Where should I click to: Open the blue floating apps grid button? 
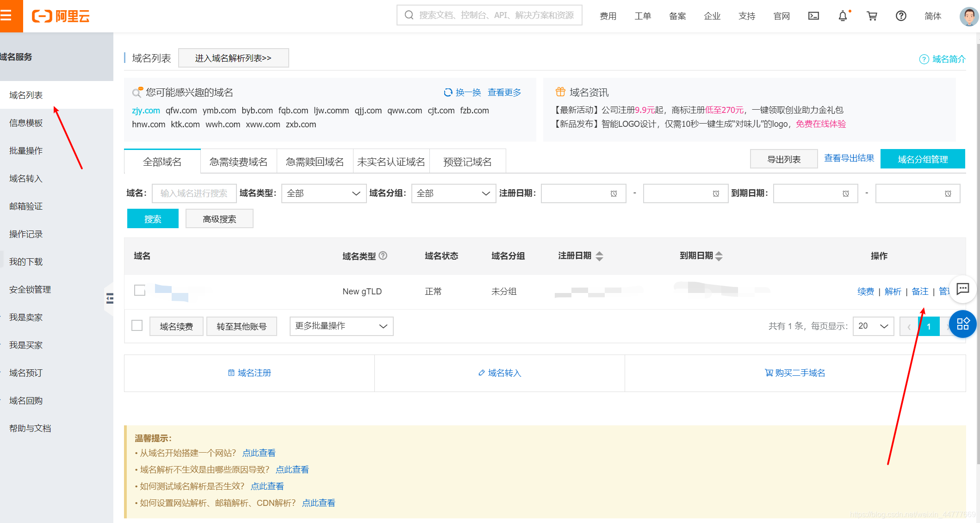click(963, 324)
